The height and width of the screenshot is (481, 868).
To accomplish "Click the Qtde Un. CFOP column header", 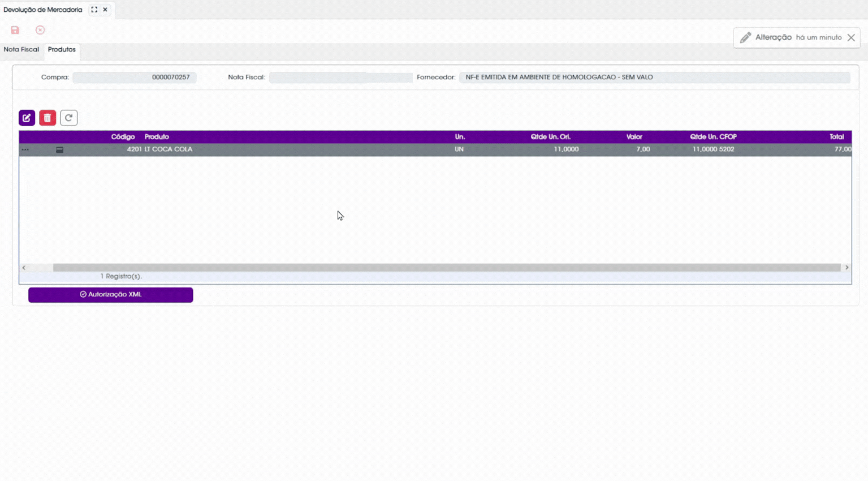I will (713, 137).
